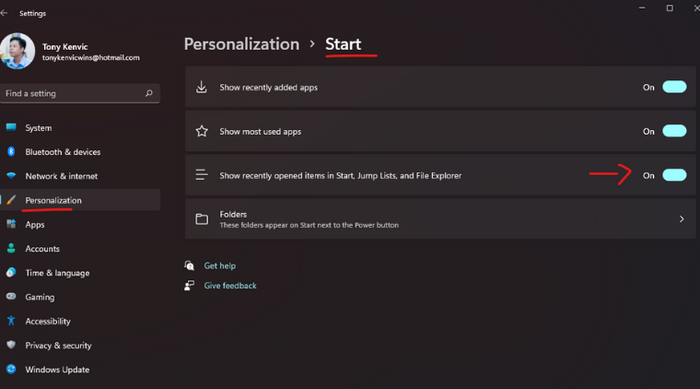Viewport: 700px width, 389px height.
Task: Click the back arrow in title bar
Action: tap(4, 13)
